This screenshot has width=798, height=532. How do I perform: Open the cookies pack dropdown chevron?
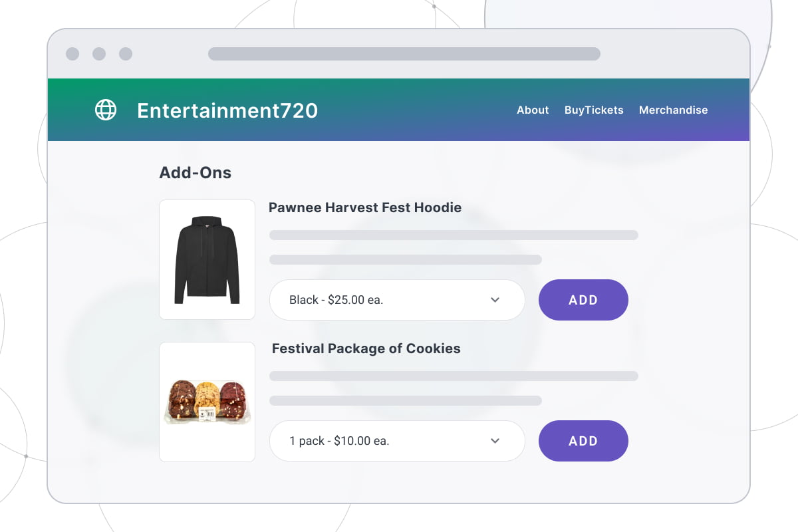495,441
